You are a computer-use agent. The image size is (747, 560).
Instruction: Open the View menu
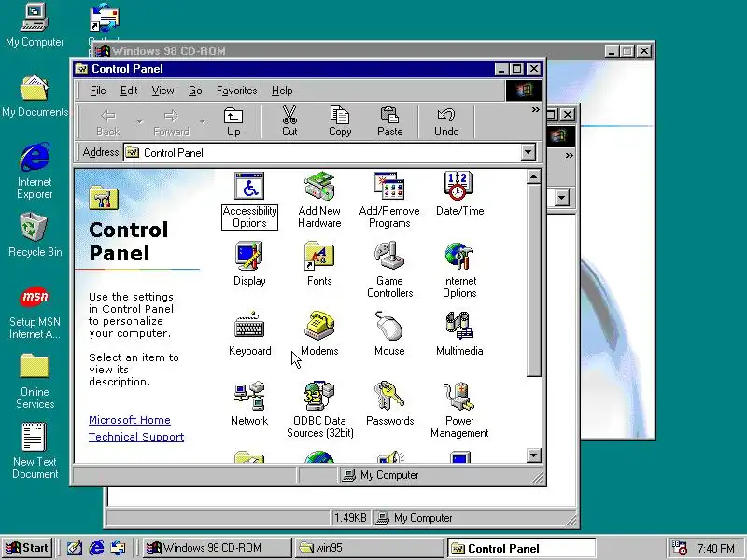(x=162, y=91)
